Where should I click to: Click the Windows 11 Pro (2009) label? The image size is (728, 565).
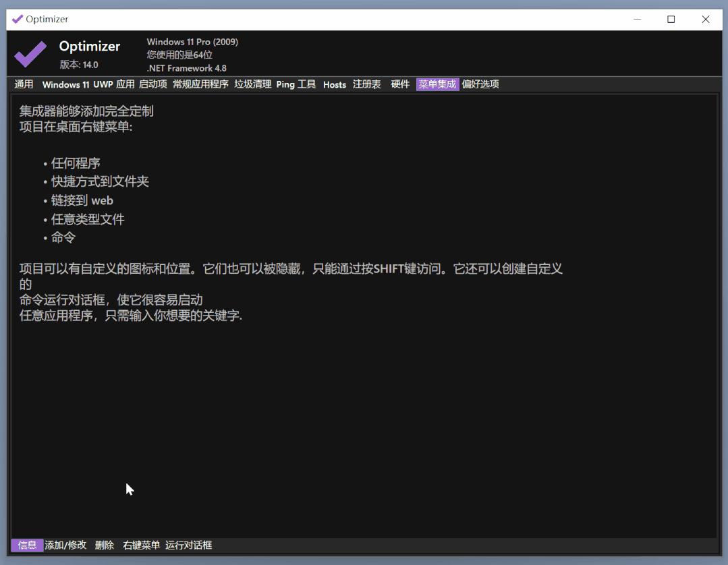tap(192, 42)
